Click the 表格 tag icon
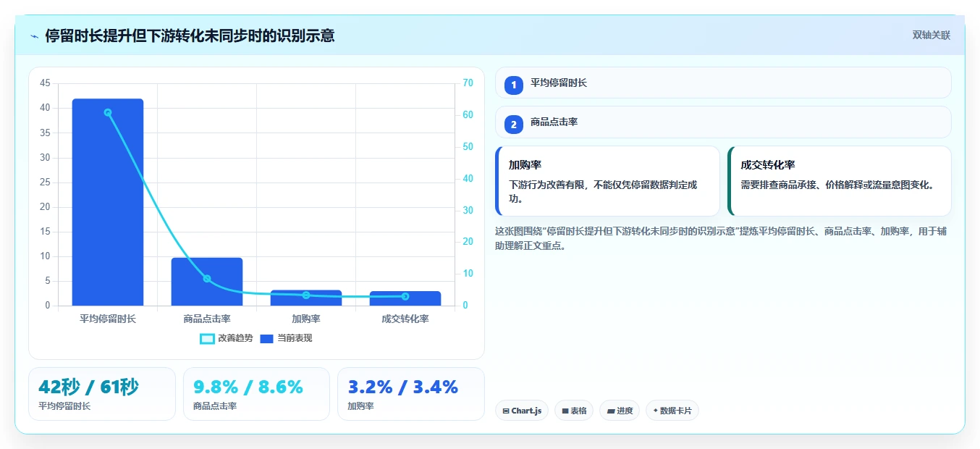Image resolution: width=980 pixels, height=449 pixels. [x=565, y=411]
